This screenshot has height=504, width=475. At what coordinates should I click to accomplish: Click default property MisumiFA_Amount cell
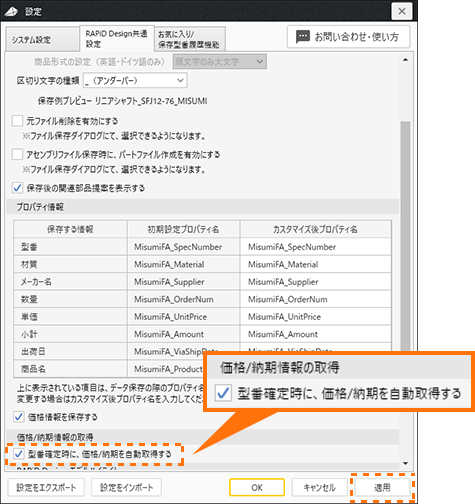[183, 334]
